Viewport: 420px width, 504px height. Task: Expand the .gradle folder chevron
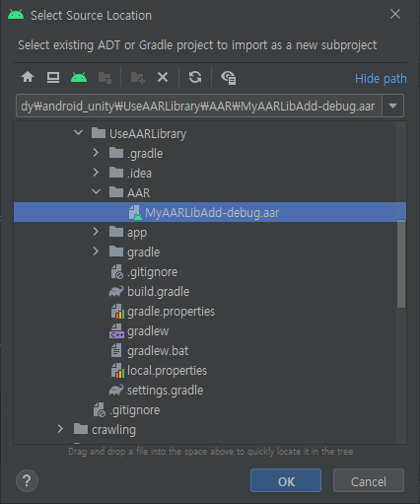(x=96, y=153)
